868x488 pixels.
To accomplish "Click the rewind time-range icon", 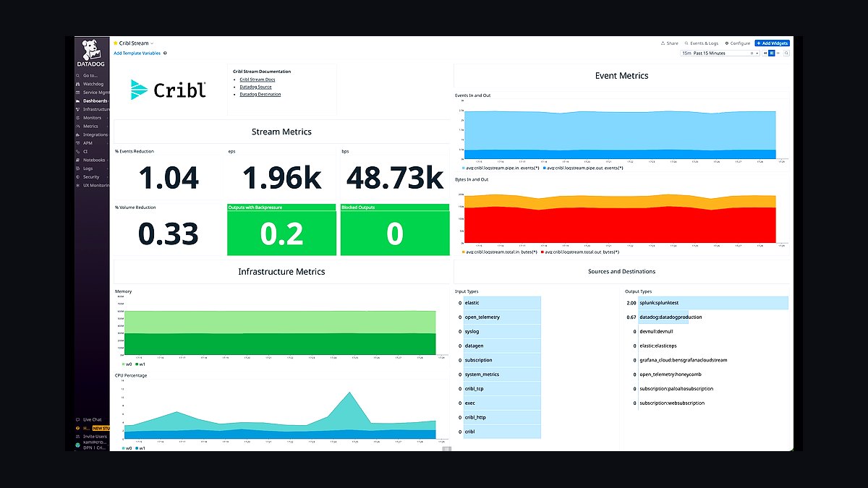I will (765, 53).
